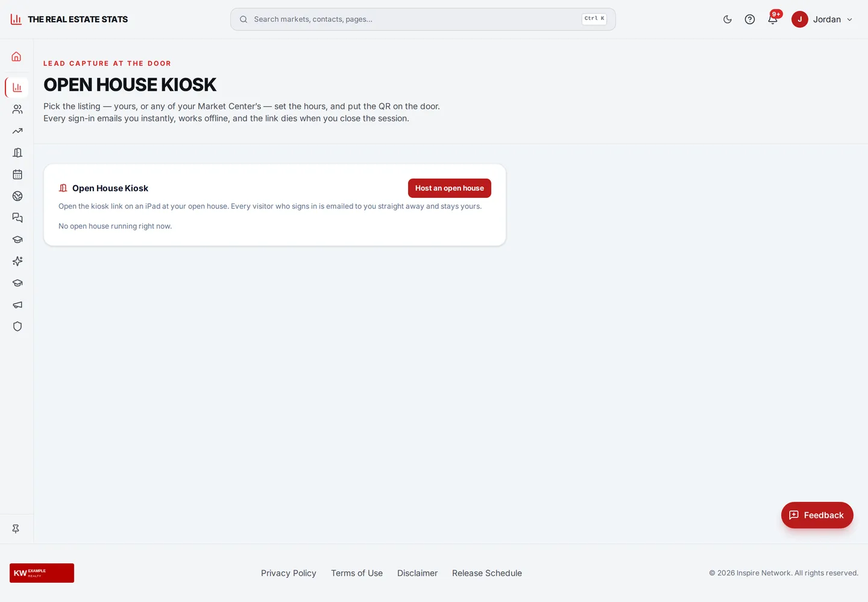Open notifications bell with 9+ badge
This screenshot has height=602, width=868.
pyautogui.click(x=773, y=19)
